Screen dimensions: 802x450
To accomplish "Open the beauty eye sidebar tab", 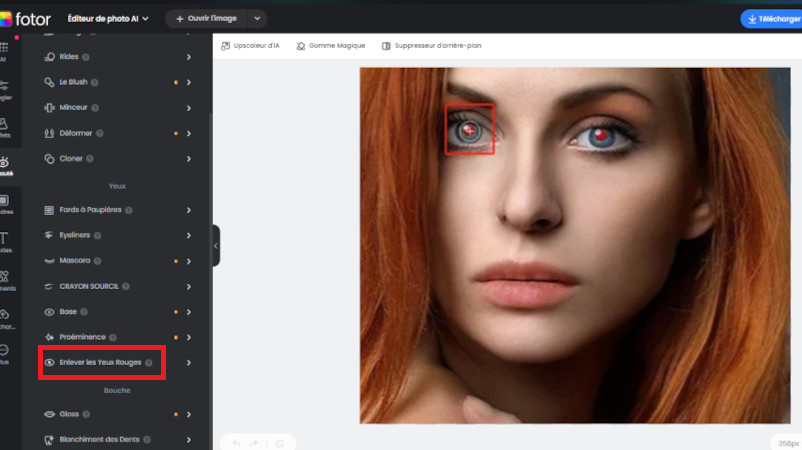I will (6, 166).
